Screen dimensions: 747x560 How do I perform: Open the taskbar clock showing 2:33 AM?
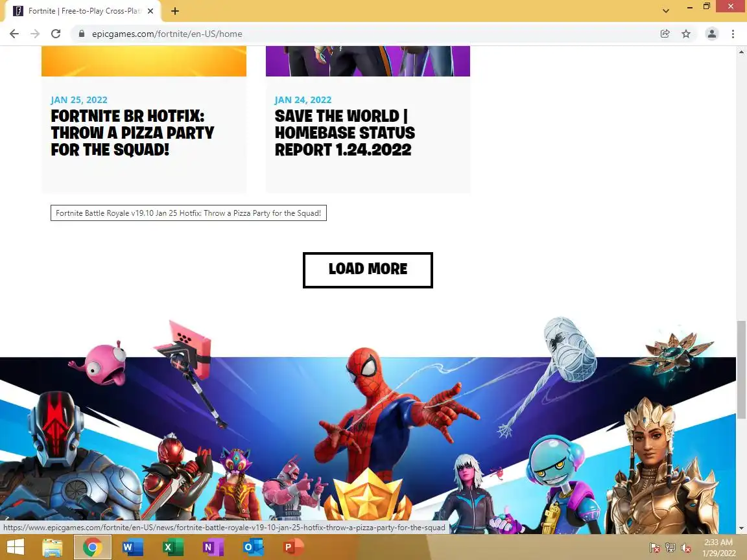[x=718, y=548]
